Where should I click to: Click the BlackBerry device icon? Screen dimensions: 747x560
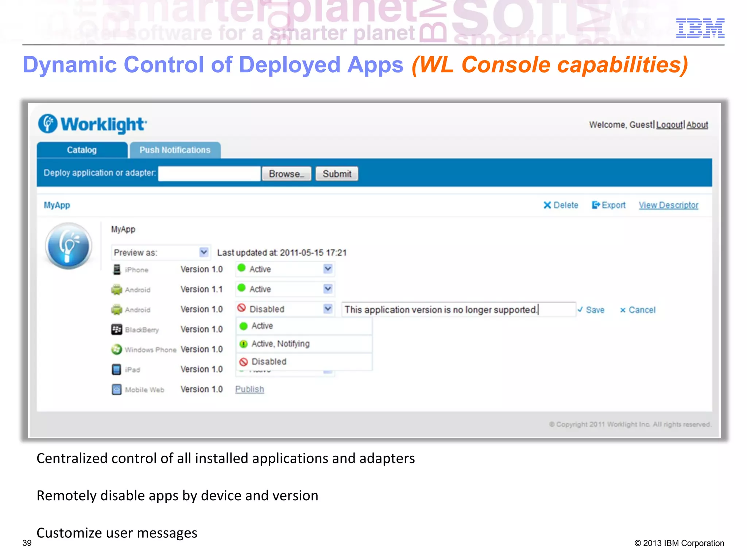pos(117,330)
